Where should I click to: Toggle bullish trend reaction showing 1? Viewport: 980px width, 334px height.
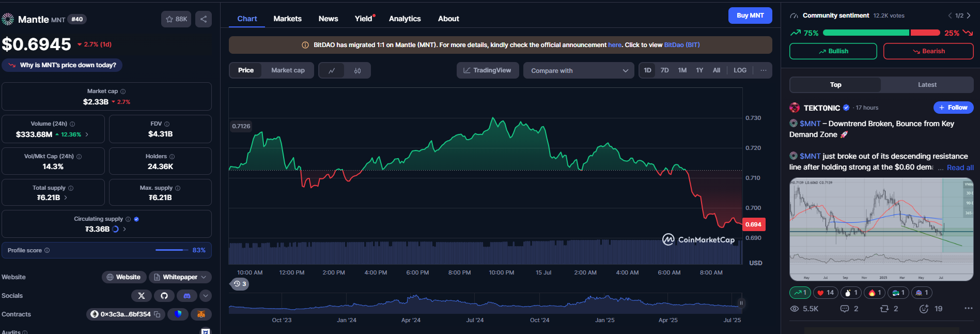tap(800, 293)
